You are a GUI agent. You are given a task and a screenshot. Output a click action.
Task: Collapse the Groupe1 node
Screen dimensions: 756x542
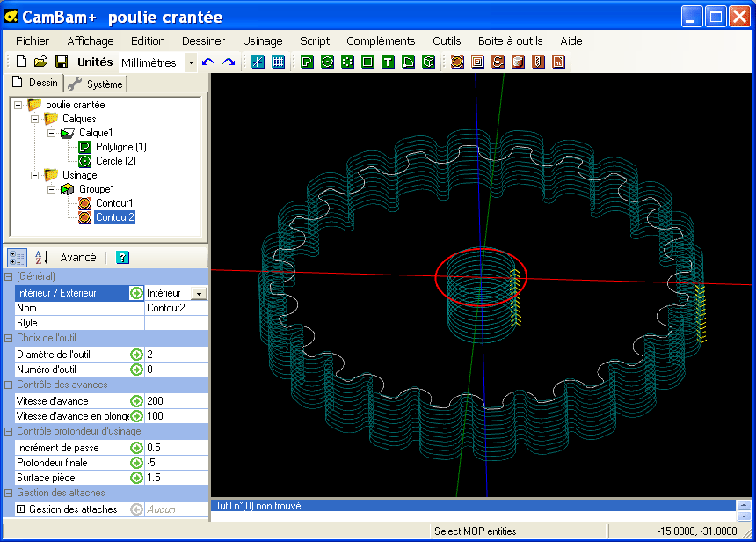pos(51,189)
